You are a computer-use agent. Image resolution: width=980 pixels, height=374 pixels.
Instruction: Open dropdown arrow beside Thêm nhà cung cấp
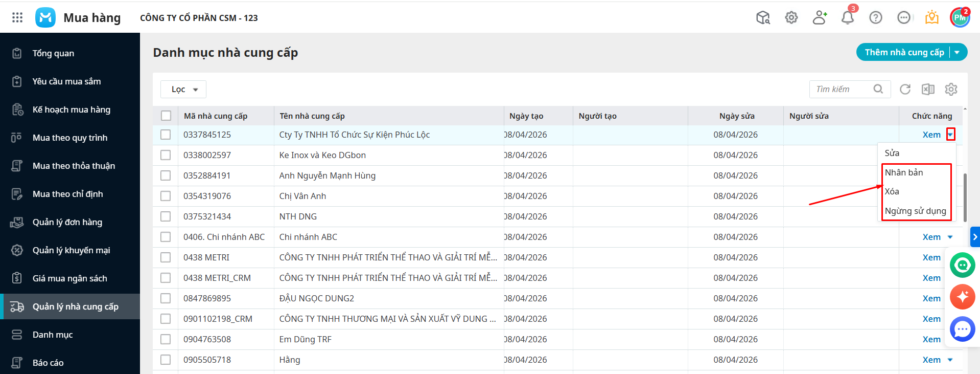click(958, 52)
